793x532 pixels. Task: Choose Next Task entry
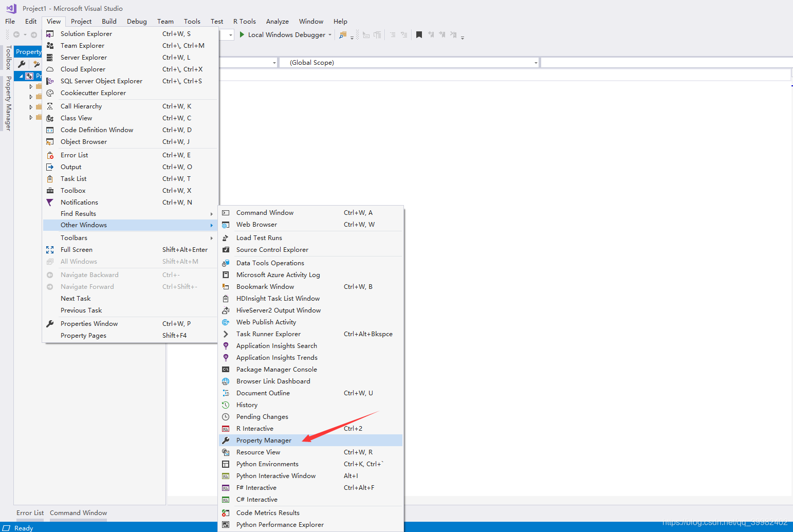point(131,299)
